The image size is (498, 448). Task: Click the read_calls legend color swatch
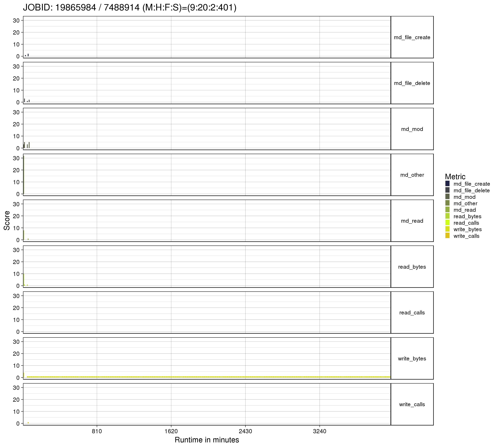tap(447, 223)
